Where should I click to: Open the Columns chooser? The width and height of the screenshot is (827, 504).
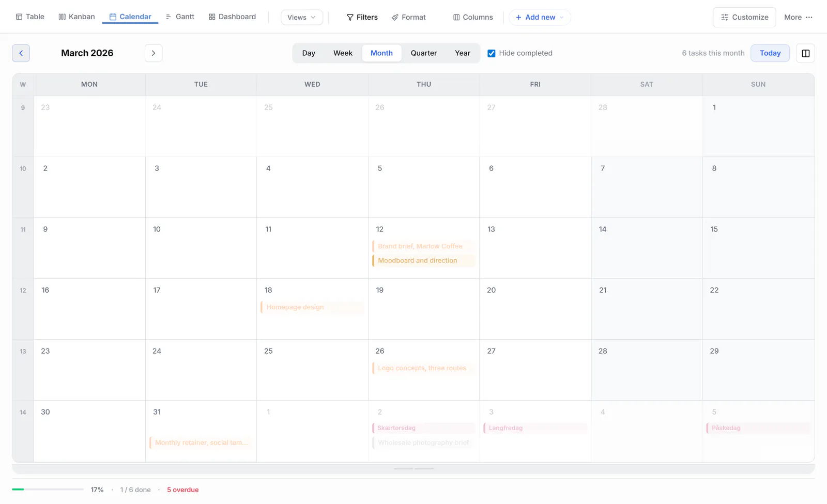pos(473,17)
